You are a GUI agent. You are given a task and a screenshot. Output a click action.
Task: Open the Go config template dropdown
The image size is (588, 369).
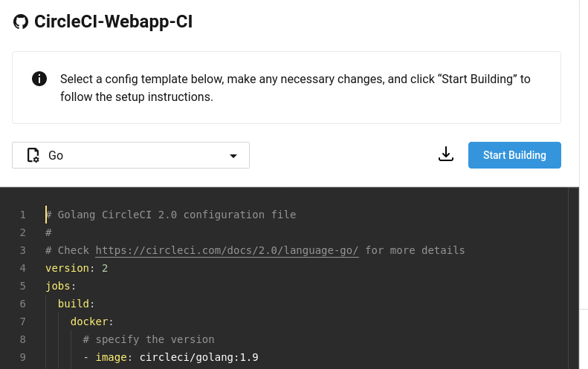pyautogui.click(x=131, y=155)
